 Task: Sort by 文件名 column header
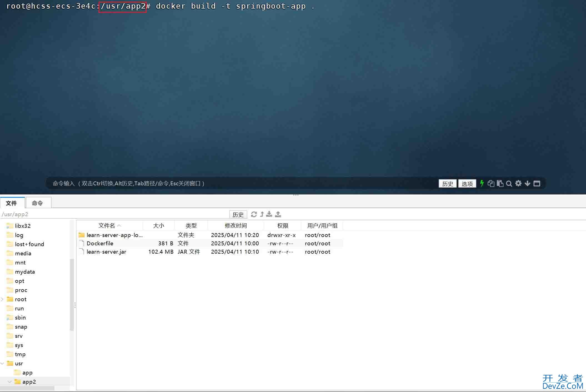point(109,226)
